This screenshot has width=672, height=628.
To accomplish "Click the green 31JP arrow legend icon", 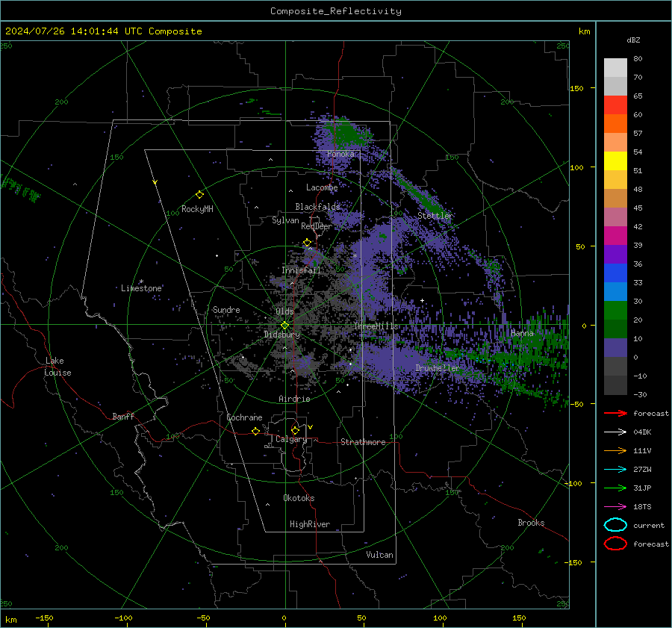I will pos(615,488).
